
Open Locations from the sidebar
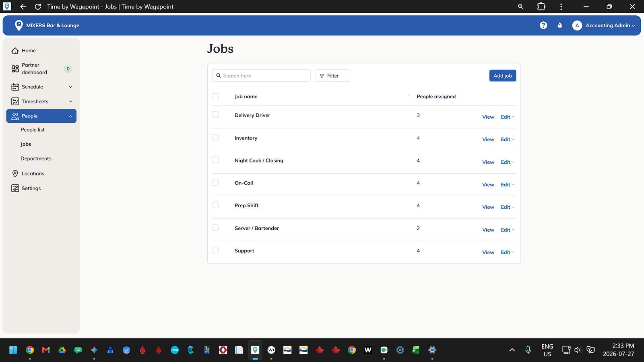pos(33,174)
